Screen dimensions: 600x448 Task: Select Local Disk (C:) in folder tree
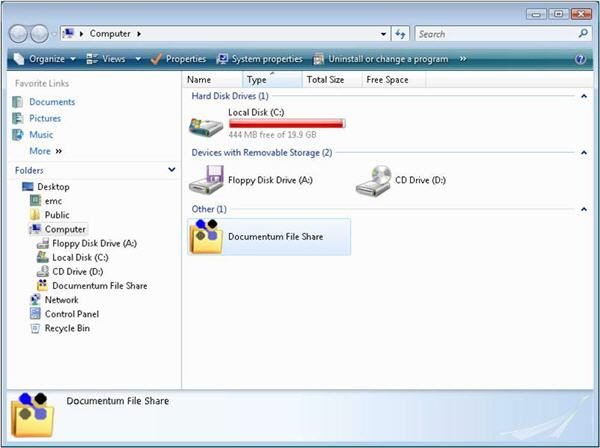80,257
